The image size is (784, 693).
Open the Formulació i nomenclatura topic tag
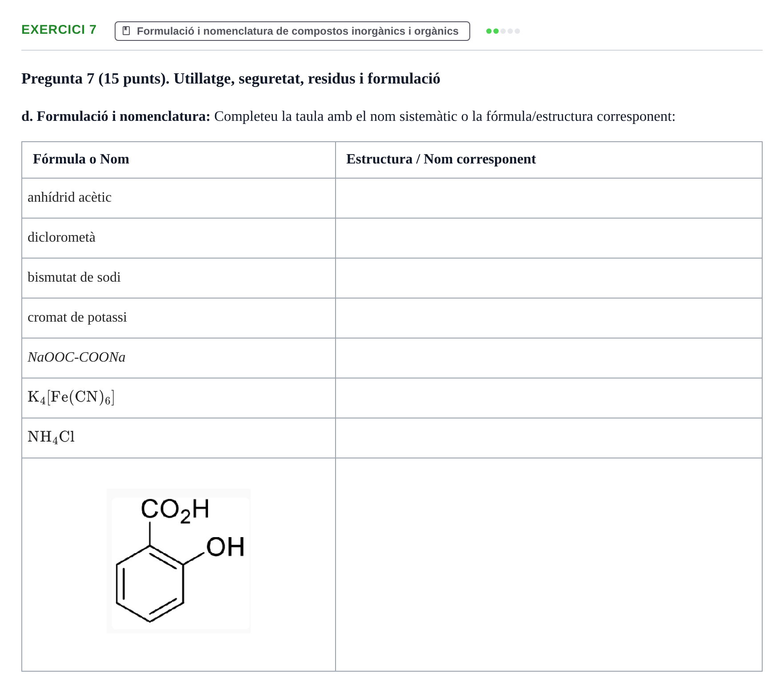click(292, 31)
